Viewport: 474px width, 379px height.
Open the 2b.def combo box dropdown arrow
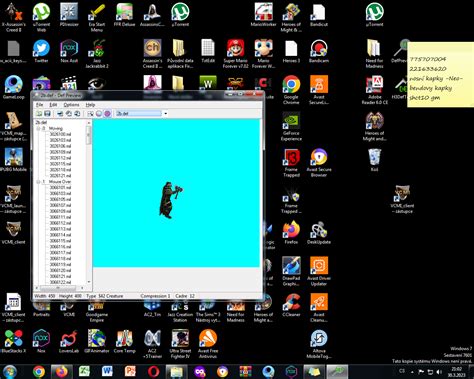(x=165, y=114)
